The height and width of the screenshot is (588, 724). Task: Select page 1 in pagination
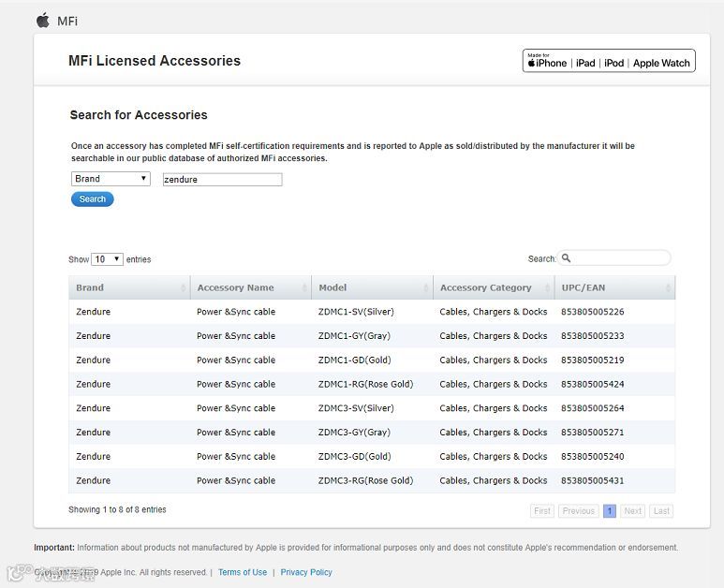point(610,511)
